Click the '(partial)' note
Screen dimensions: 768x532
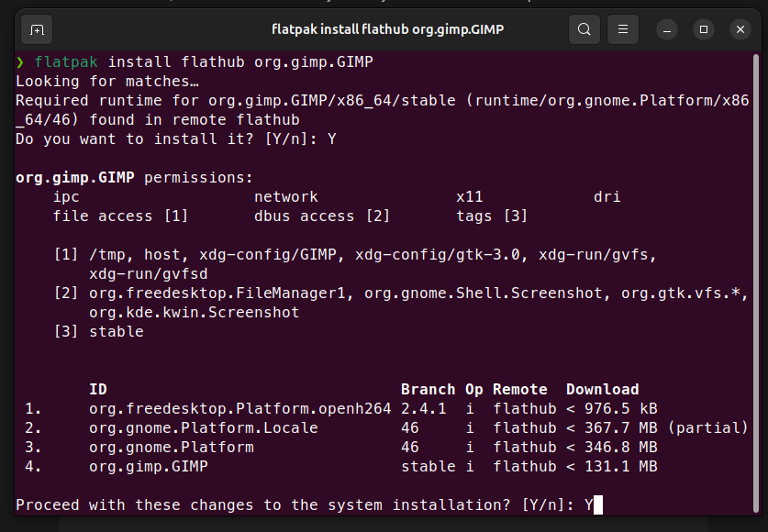pyautogui.click(x=708, y=428)
